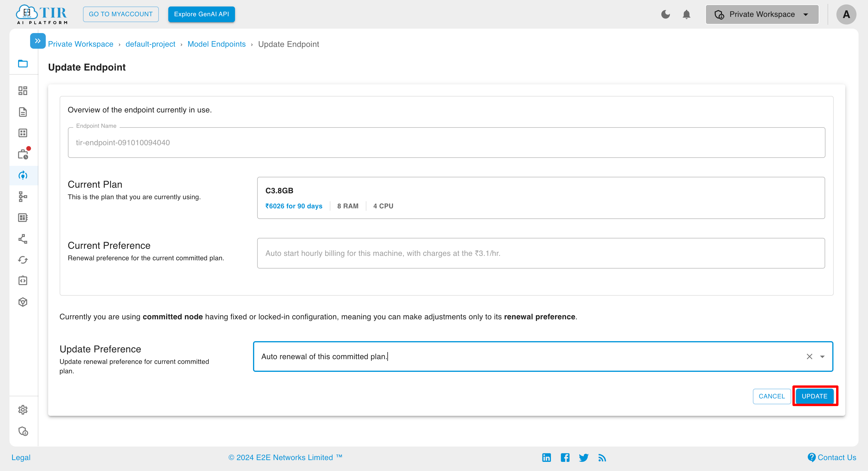Click © 2024 E2E Networks Limited text
This screenshot has width=868, height=471.
(285, 457)
